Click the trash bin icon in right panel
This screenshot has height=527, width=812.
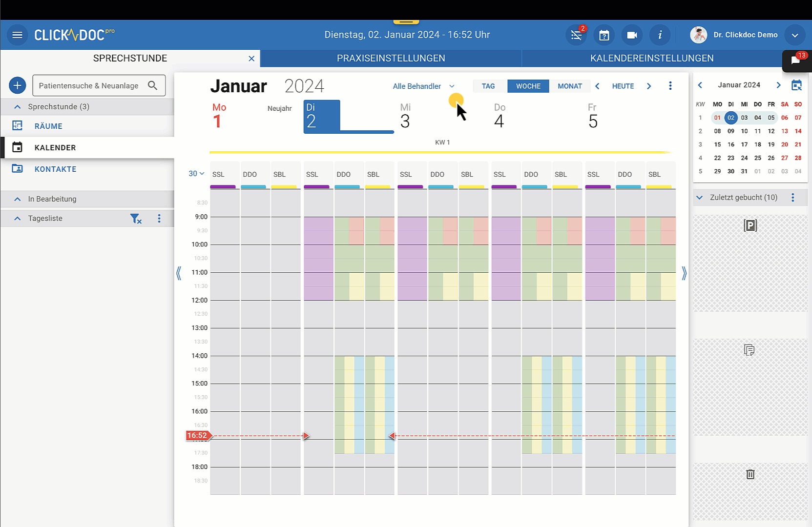[x=750, y=474]
